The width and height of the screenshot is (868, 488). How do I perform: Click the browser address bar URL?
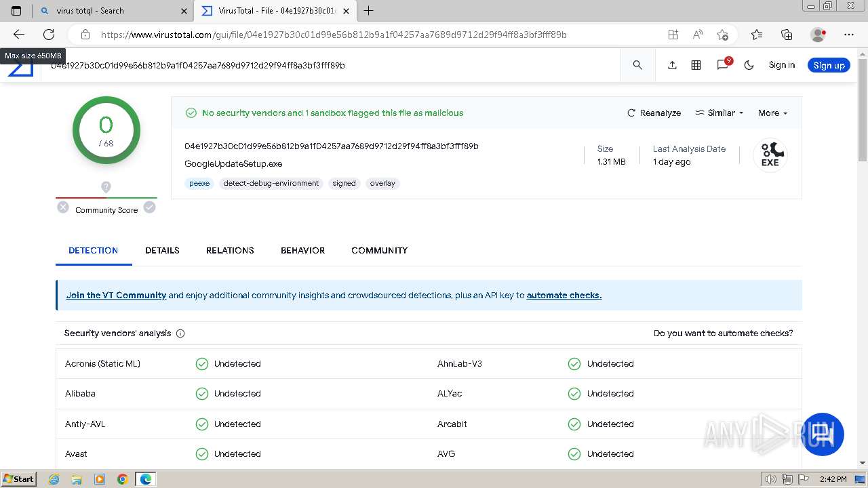tap(334, 35)
